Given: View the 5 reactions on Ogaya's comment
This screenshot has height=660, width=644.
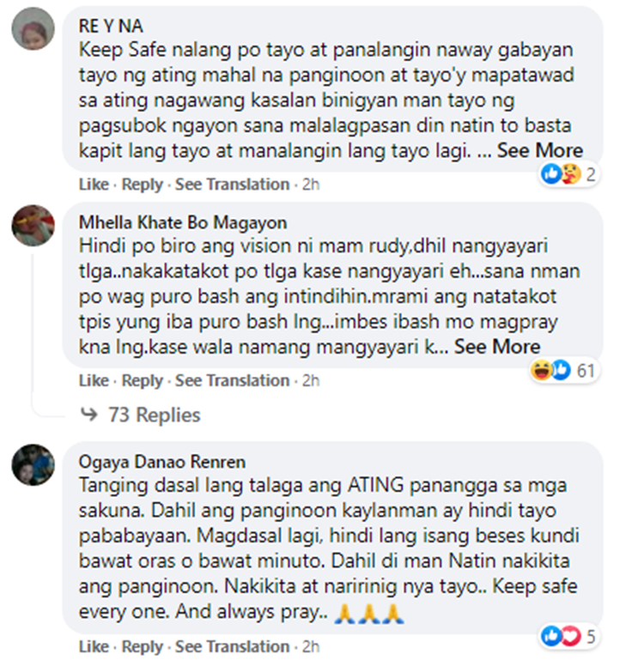Looking at the screenshot, I should click(568, 637).
